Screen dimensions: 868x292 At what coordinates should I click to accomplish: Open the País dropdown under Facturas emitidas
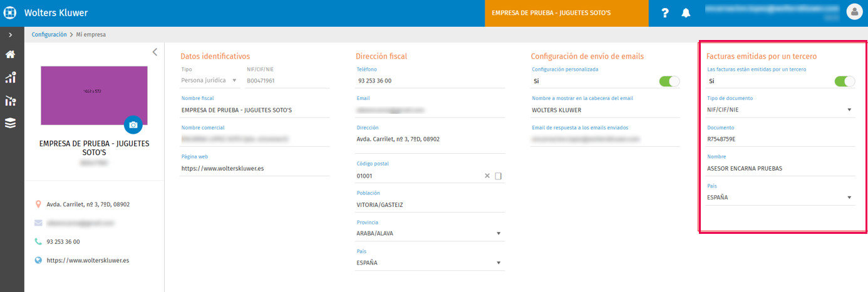[x=780, y=198]
